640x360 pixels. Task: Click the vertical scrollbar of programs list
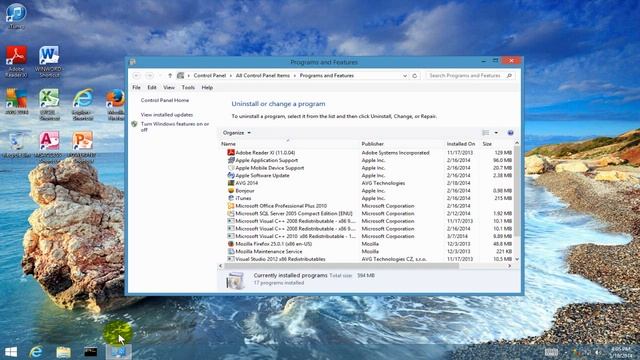(517, 191)
